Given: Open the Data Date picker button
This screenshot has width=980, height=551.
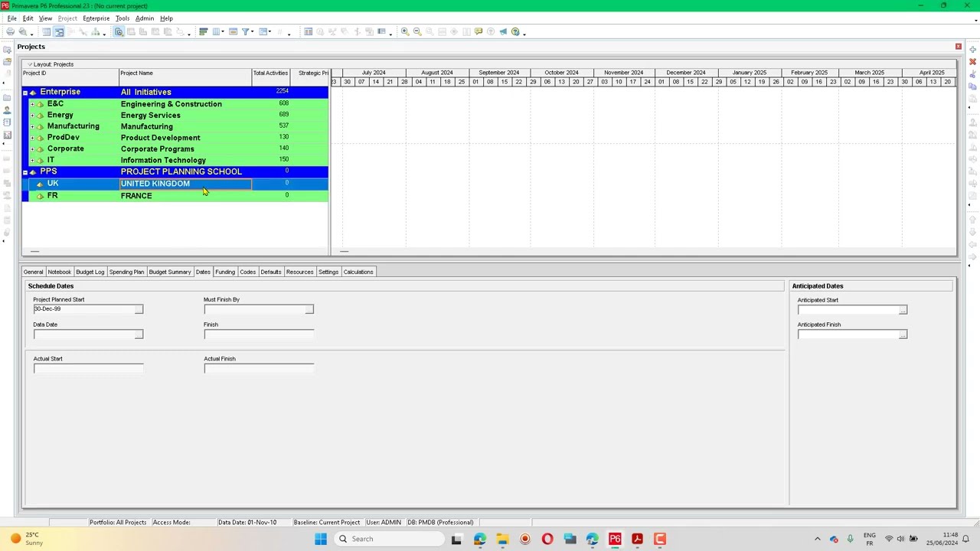Looking at the screenshot, I should pyautogui.click(x=139, y=334).
